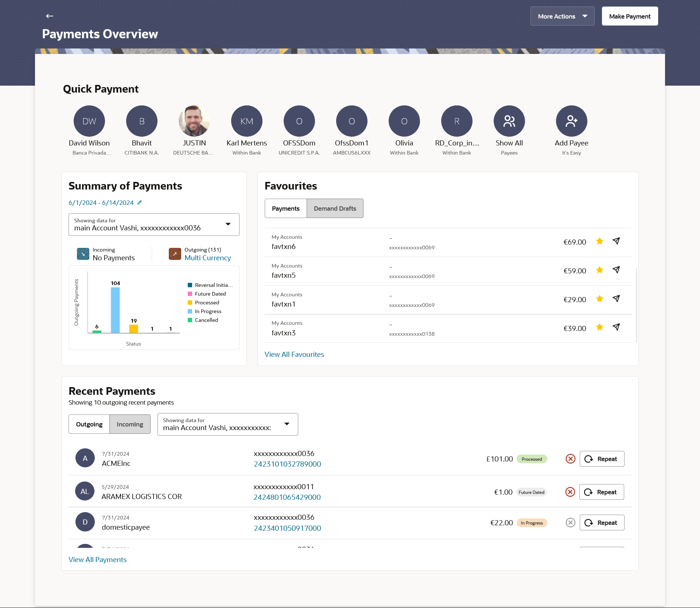Toggle the star on favtxn1
The height and width of the screenshot is (608, 700).
tap(600, 299)
